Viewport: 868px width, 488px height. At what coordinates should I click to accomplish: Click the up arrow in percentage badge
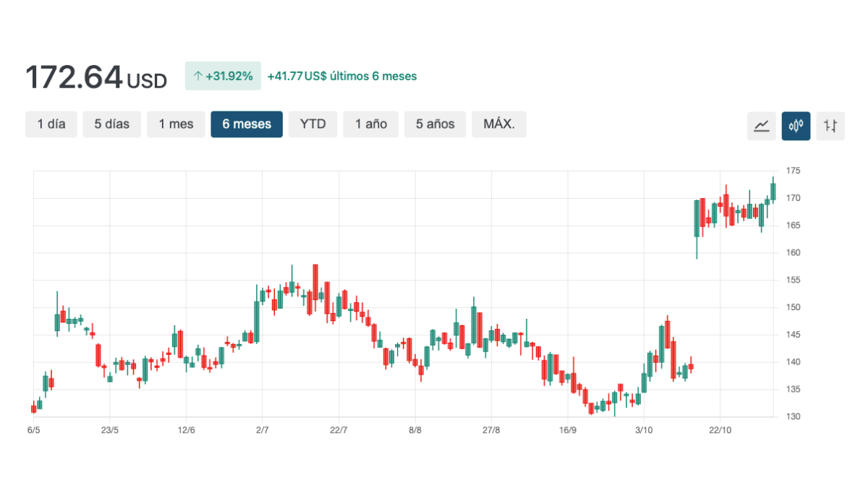pyautogui.click(x=197, y=76)
